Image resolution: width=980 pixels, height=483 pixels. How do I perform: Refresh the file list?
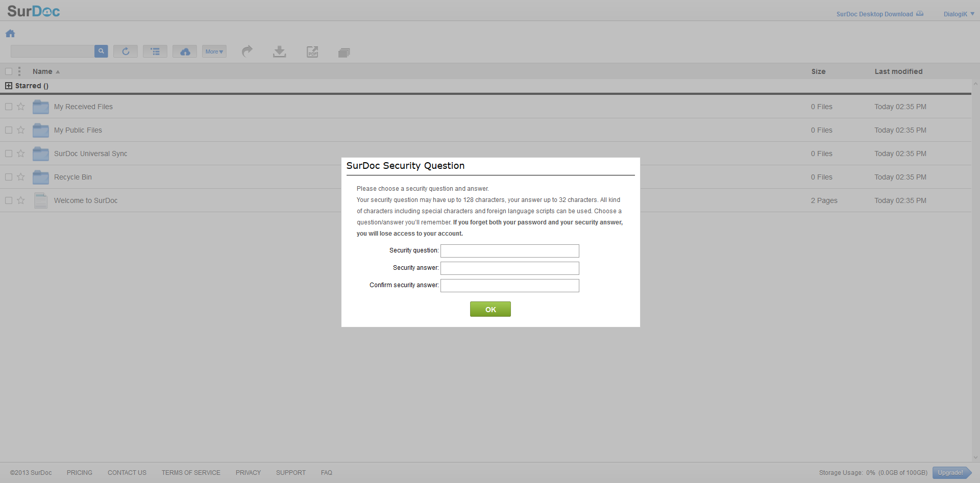click(x=126, y=51)
